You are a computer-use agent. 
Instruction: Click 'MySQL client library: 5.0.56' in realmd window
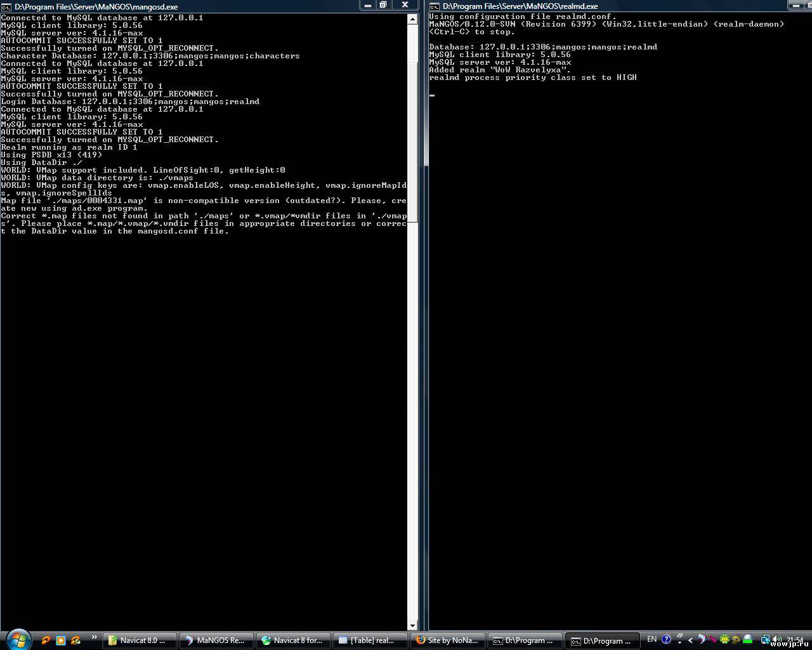[500, 55]
